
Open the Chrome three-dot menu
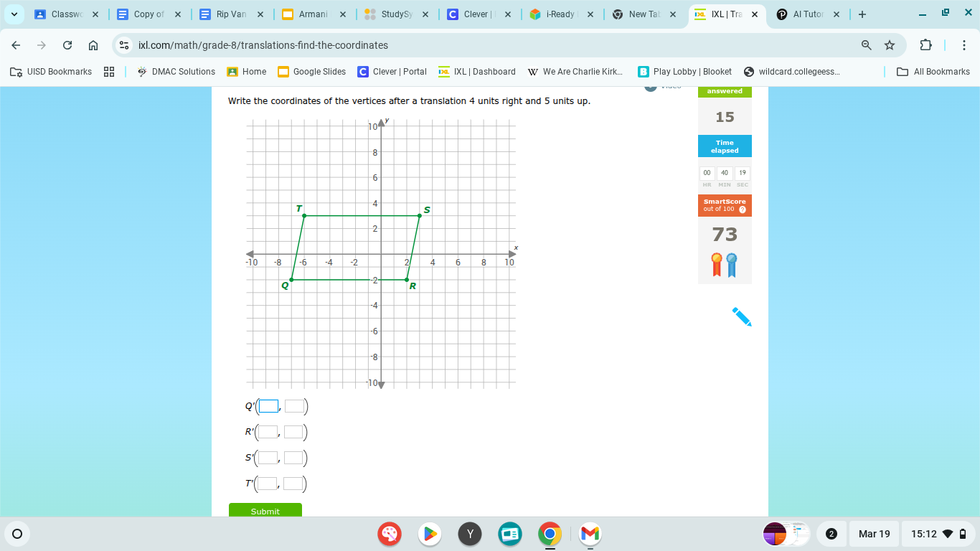pyautogui.click(x=964, y=44)
